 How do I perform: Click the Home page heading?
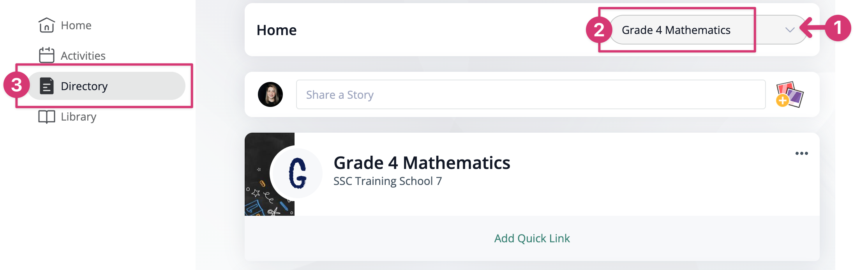276,30
